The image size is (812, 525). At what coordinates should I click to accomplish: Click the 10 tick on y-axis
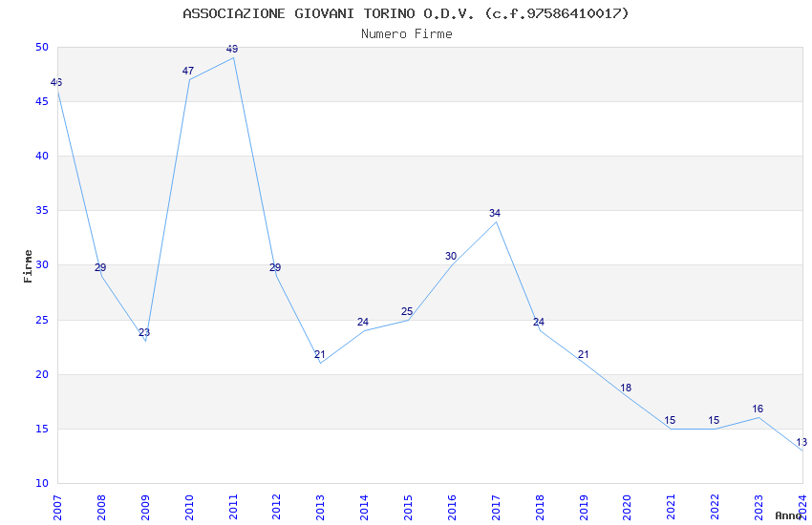click(x=42, y=483)
